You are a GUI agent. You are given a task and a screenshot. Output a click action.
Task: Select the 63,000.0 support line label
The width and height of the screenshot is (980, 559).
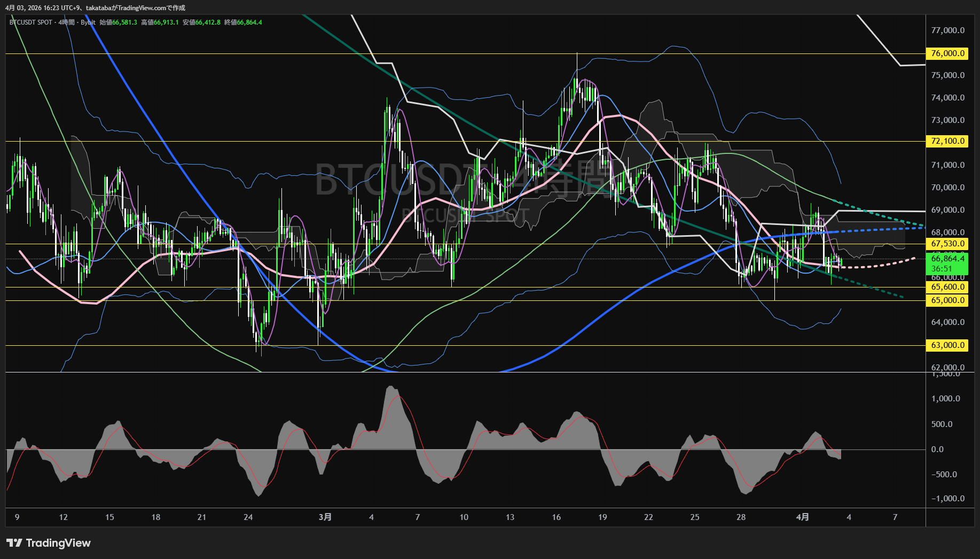click(947, 345)
